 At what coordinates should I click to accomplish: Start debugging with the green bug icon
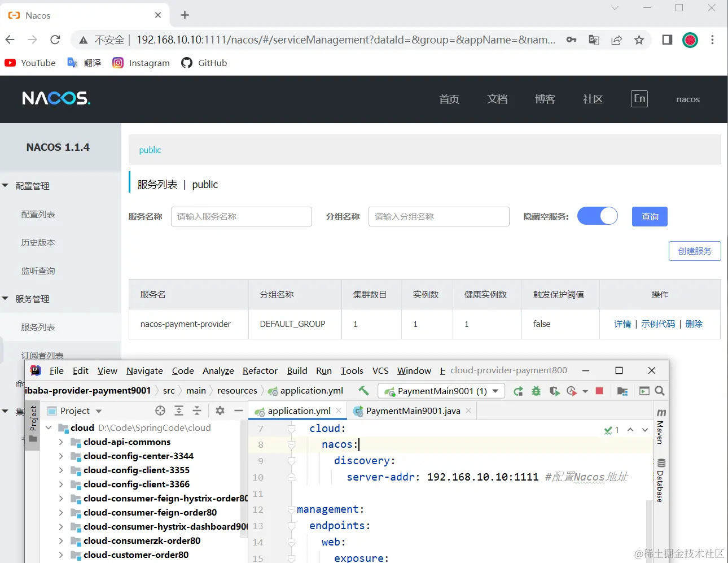coord(536,391)
